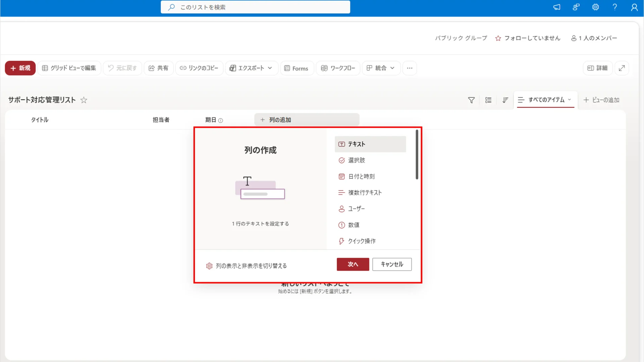The height and width of the screenshot is (362, 644).
Task: Open the すべてのアイテム view dropdown
Action: pyautogui.click(x=545, y=100)
